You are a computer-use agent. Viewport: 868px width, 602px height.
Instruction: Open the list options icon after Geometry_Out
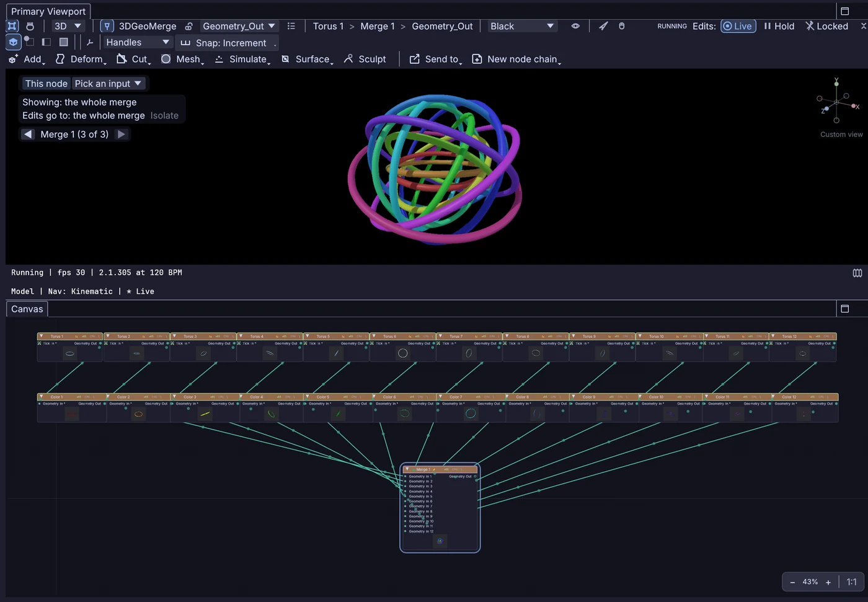pyautogui.click(x=291, y=26)
